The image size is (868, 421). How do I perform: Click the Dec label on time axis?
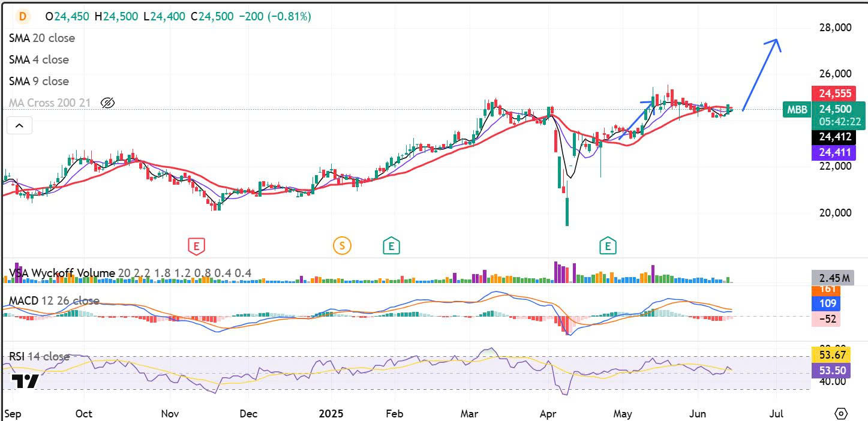[x=248, y=414]
